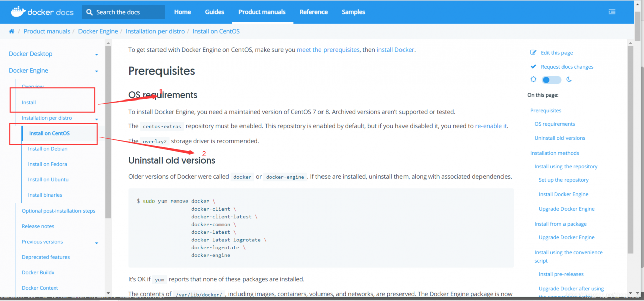
Task: Jump to Installation methods in outline
Action: click(x=554, y=153)
